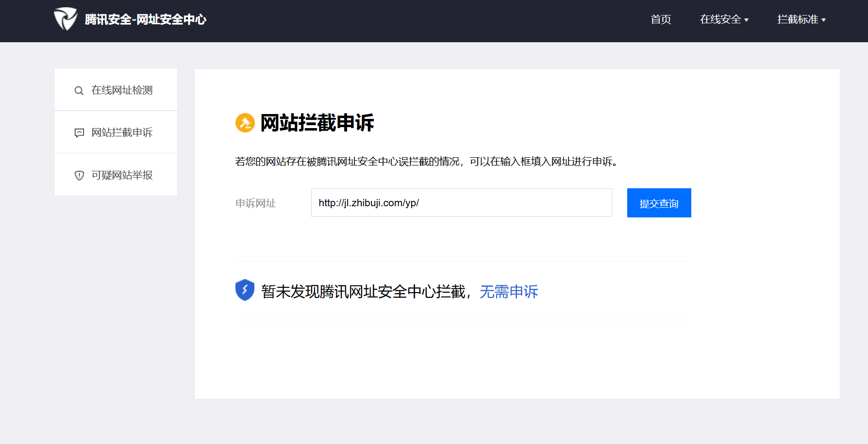Click the 腾讯安全-网址安全中心 site title
868x444 pixels.
[146, 19]
